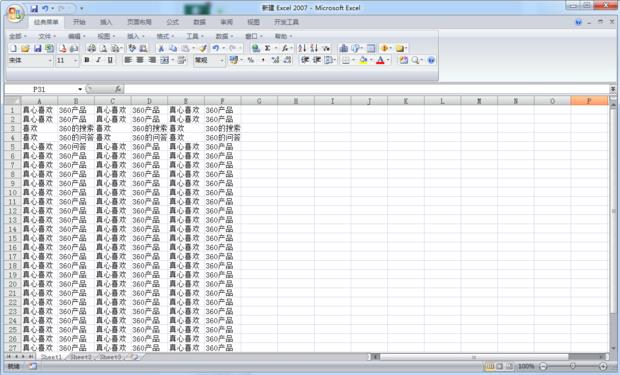
Task: Toggle Bold formatting
Action: 87,60
